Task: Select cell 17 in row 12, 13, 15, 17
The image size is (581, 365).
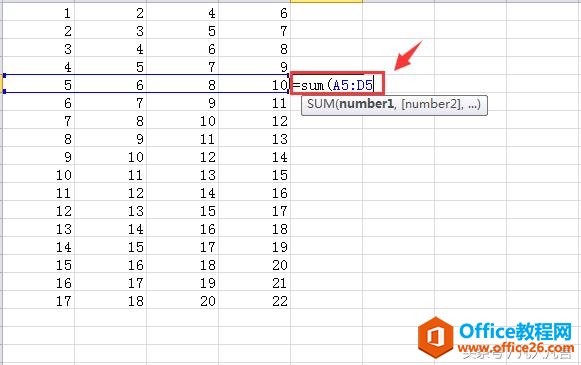Action: pos(255,210)
